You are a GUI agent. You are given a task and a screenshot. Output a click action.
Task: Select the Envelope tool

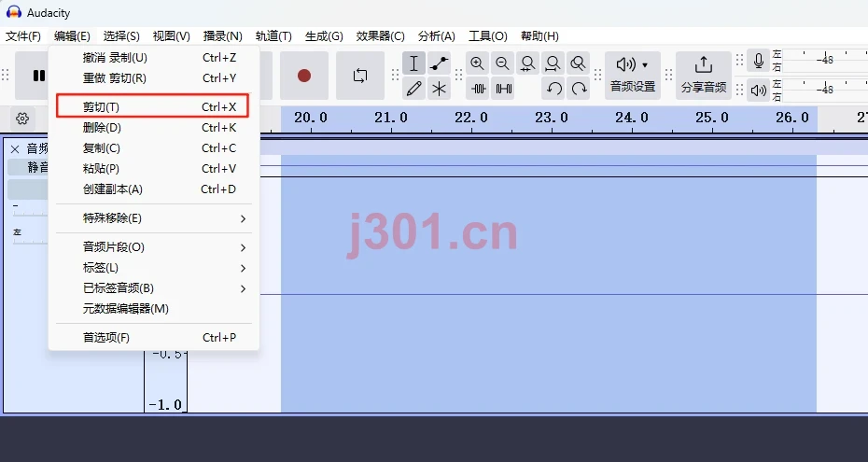click(x=439, y=63)
